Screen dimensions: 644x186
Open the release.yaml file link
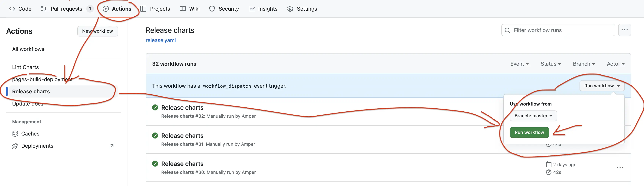pos(160,40)
